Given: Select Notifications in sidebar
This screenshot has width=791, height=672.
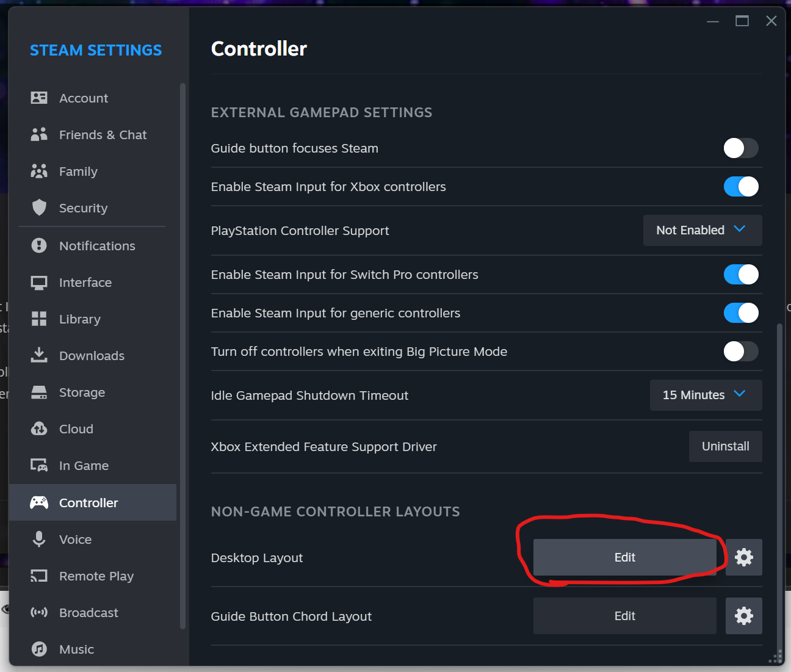Looking at the screenshot, I should (x=93, y=245).
